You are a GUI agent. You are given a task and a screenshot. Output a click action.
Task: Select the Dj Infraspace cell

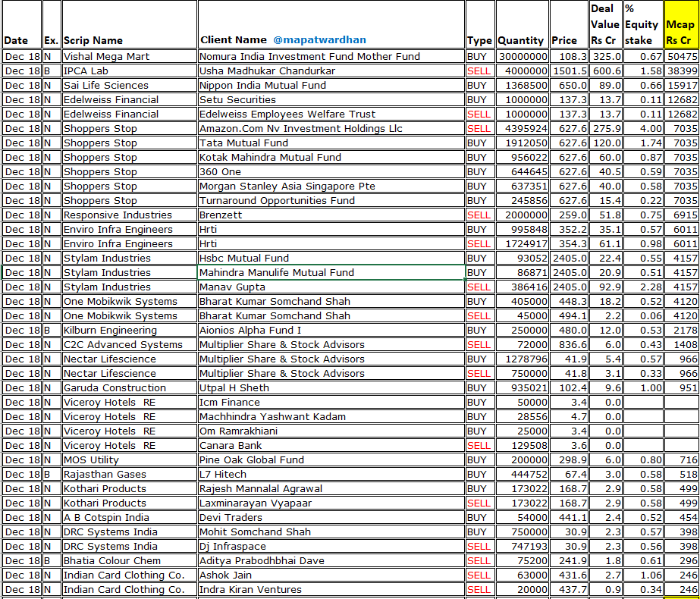click(x=331, y=547)
